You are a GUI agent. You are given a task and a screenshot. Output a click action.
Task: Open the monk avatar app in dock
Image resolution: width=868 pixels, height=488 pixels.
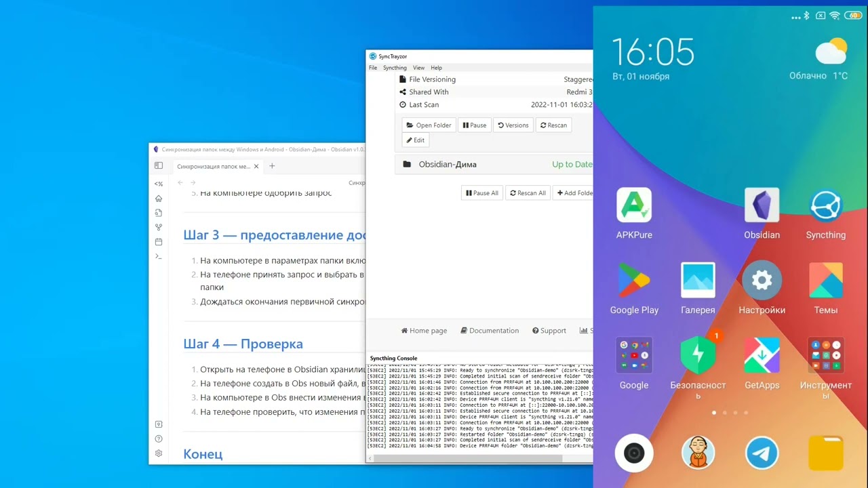tap(698, 453)
